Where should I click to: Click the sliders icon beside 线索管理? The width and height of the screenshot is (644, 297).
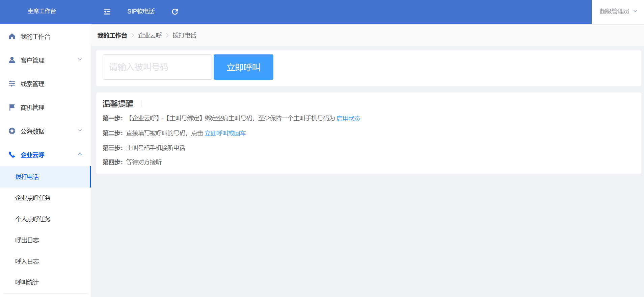coord(12,83)
